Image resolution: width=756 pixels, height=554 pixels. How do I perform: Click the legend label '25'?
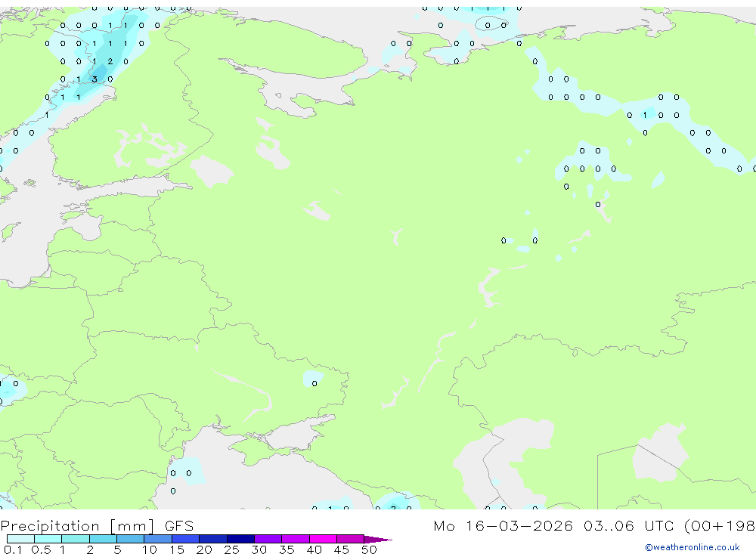(231, 549)
